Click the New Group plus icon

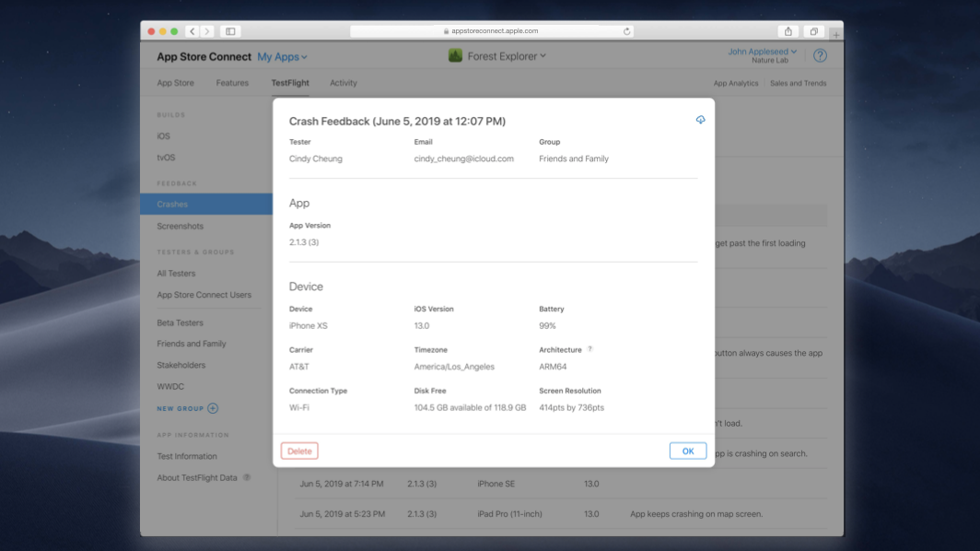[x=213, y=408]
